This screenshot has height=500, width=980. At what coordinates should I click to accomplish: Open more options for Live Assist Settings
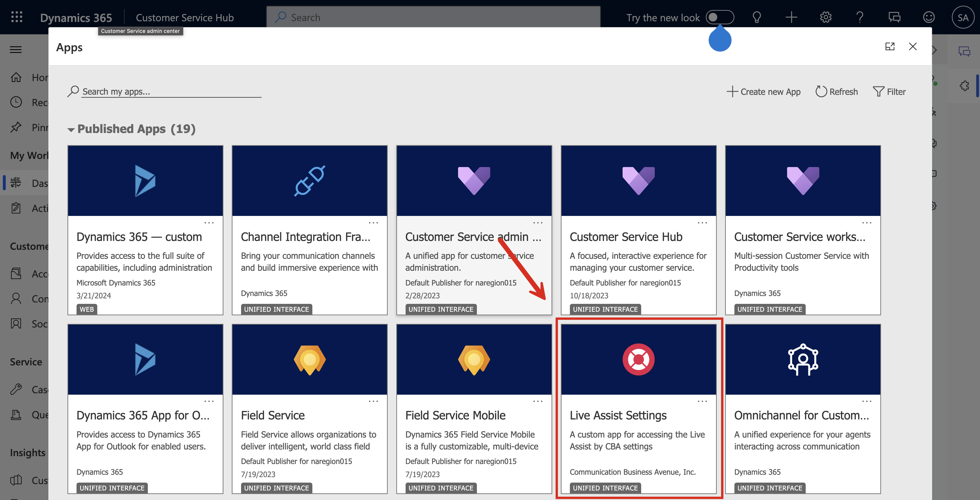point(702,401)
